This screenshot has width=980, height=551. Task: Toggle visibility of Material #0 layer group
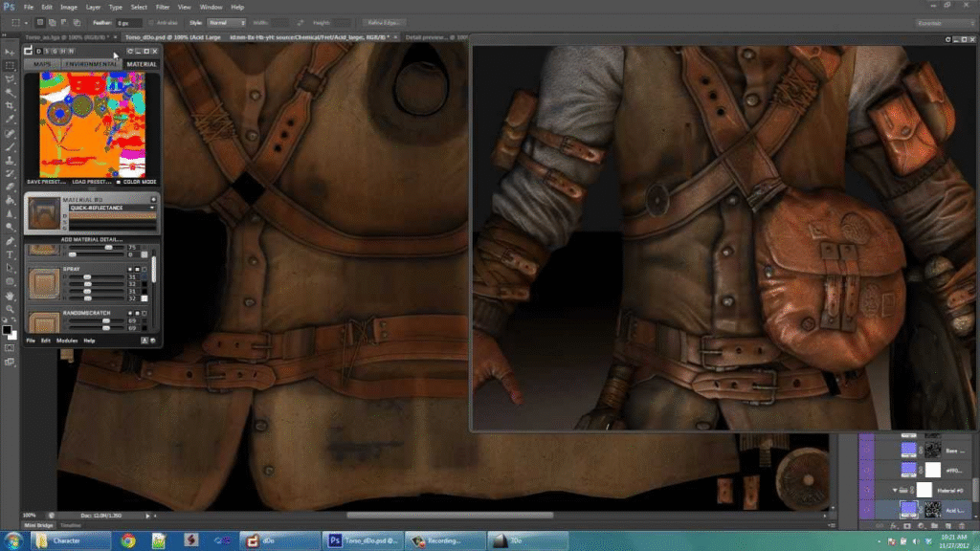point(865,490)
